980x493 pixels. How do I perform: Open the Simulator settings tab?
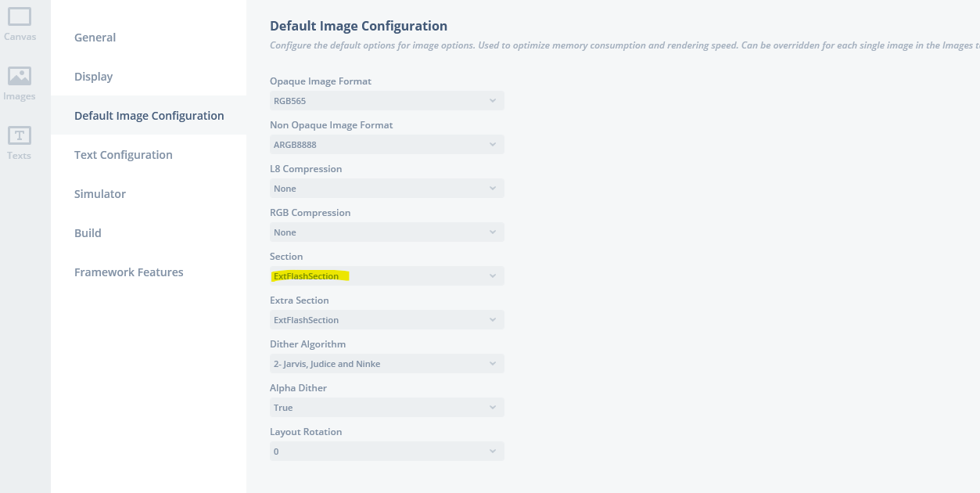click(99, 194)
